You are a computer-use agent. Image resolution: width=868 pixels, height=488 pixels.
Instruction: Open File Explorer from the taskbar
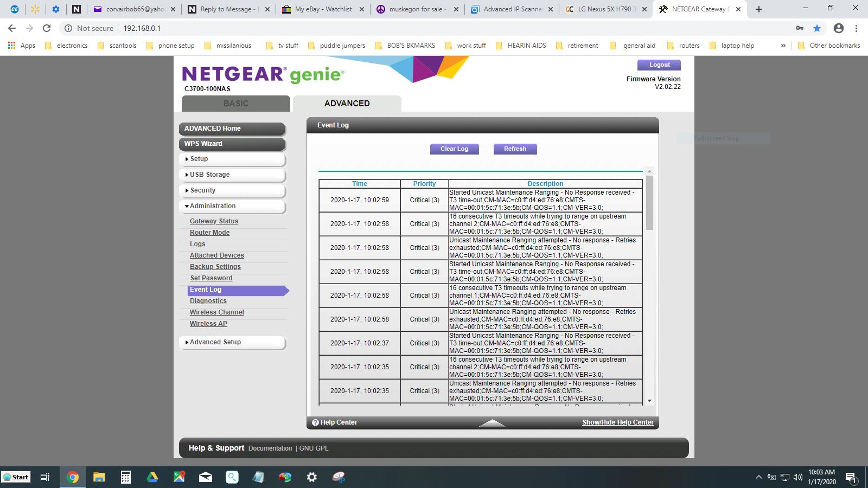click(x=99, y=477)
